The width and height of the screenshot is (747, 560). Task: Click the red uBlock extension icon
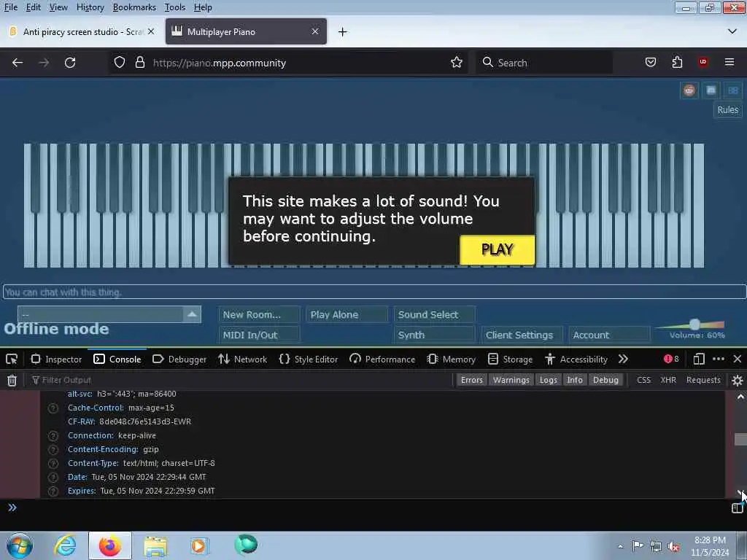pyautogui.click(x=703, y=62)
